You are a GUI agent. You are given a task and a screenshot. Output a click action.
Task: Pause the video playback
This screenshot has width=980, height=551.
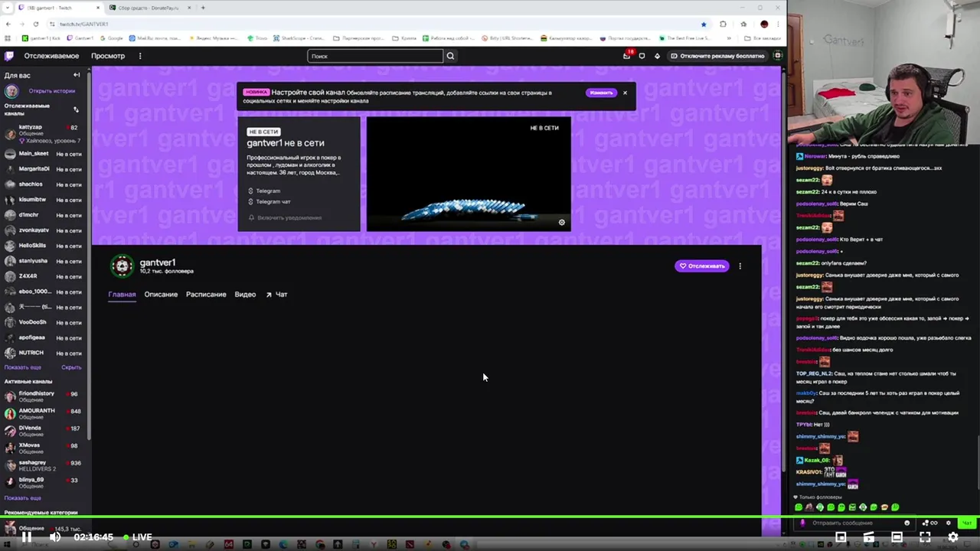pos(26,537)
